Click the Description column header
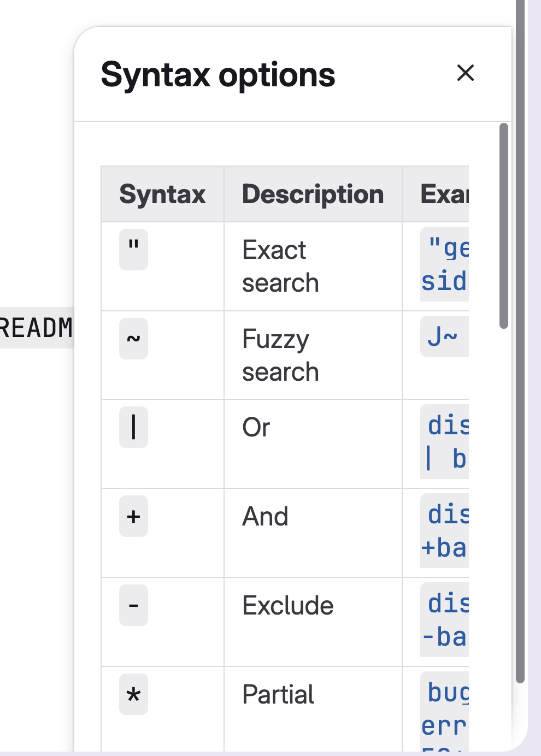The width and height of the screenshot is (541, 756). (313, 194)
